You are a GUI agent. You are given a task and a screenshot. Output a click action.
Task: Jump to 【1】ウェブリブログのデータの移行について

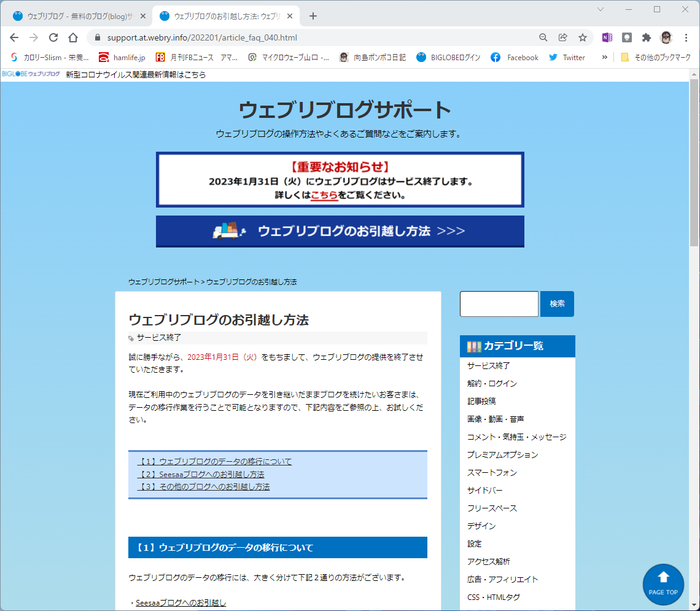coord(214,462)
